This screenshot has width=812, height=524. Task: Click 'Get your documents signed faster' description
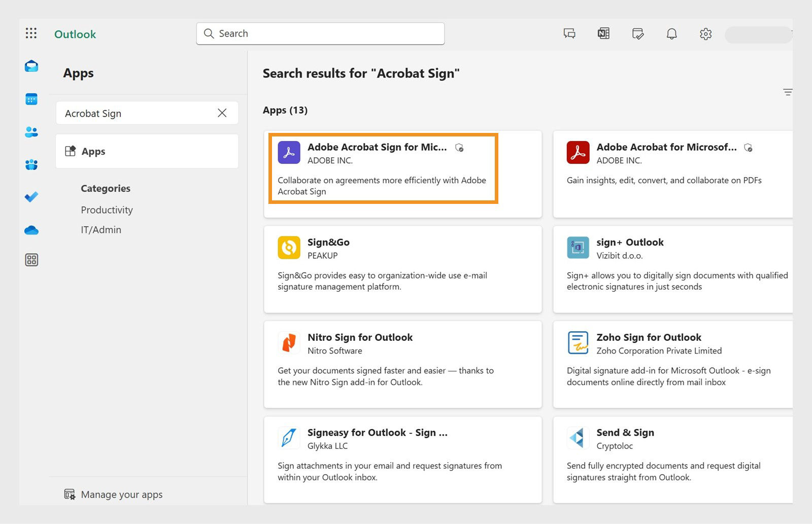point(386,376)
